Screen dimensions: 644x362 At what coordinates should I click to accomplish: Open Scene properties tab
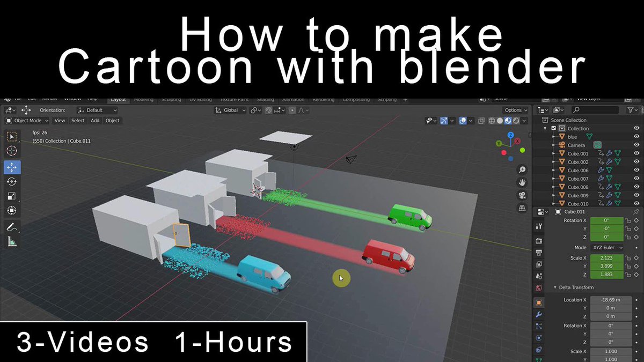[x=539, y=276]
